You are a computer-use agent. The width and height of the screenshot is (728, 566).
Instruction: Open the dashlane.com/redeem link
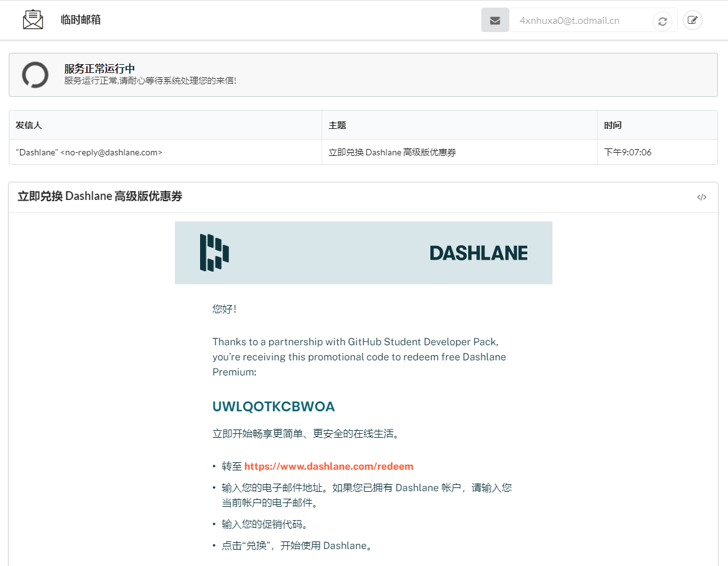point(328,466)
